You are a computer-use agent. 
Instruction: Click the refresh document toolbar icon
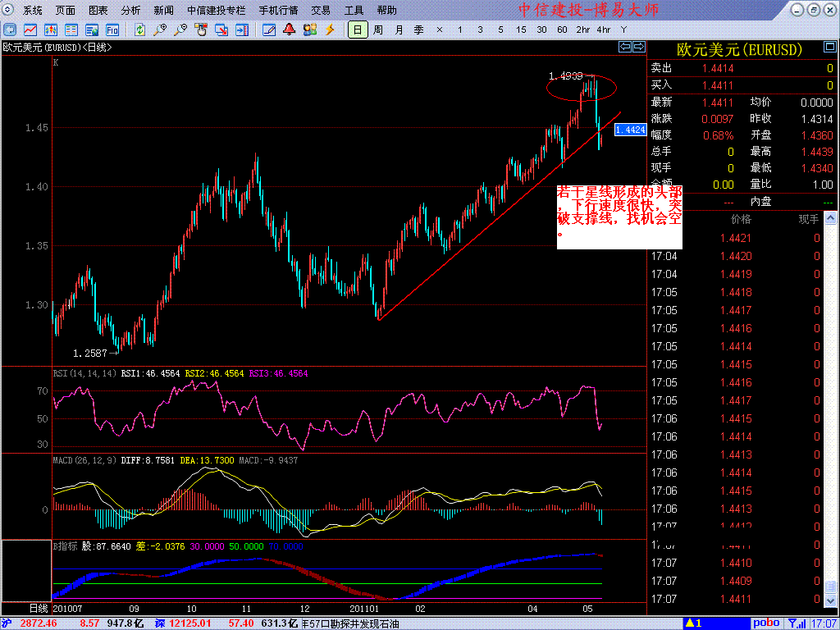[139, 30]
